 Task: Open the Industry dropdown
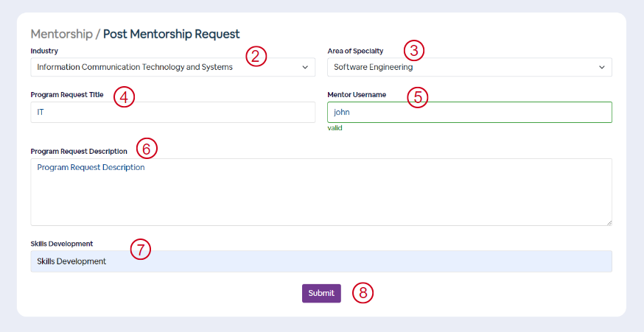(173, 67)
